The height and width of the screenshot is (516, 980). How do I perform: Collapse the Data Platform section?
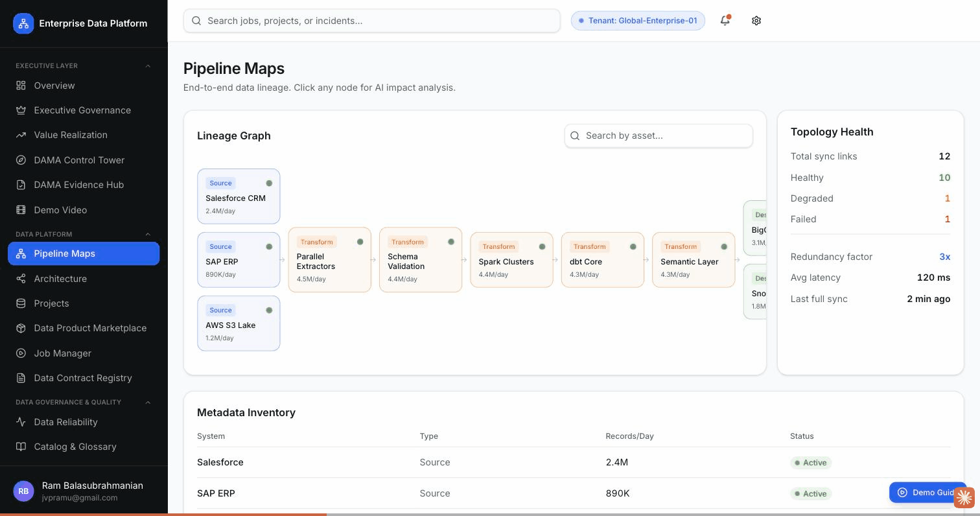tap(148, 234)
